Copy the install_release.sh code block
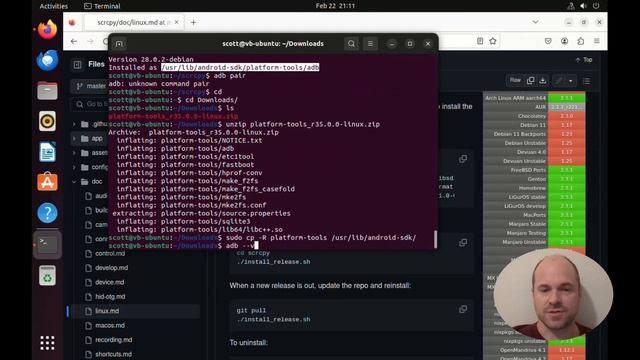Image resolution: width=640 pixels, height=360 pixels. click(463, 242)
